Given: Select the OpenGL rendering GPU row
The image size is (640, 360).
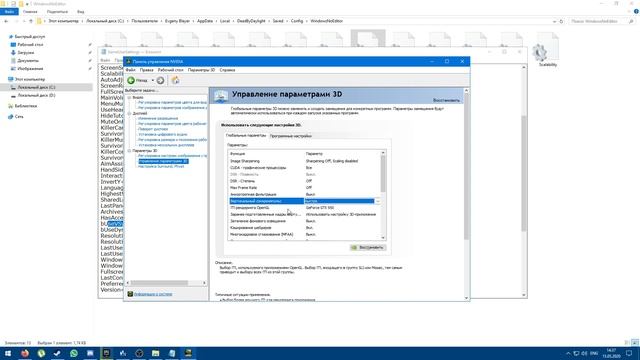Looking at the screenshot, I should pyautogui.click(x=304, y=208).
